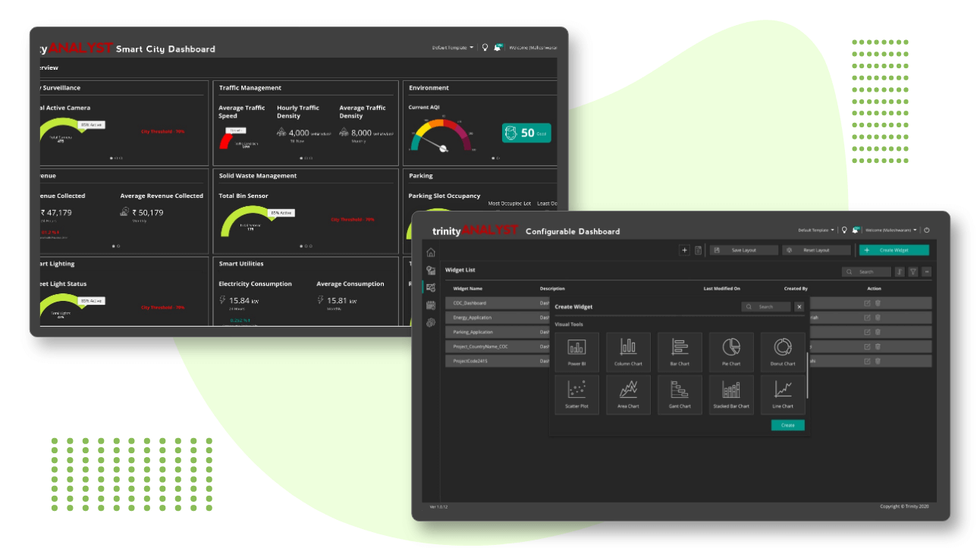The image size is (980, 548).
Task: Pick the Bar Chart widget type
Action: point(680,352)
